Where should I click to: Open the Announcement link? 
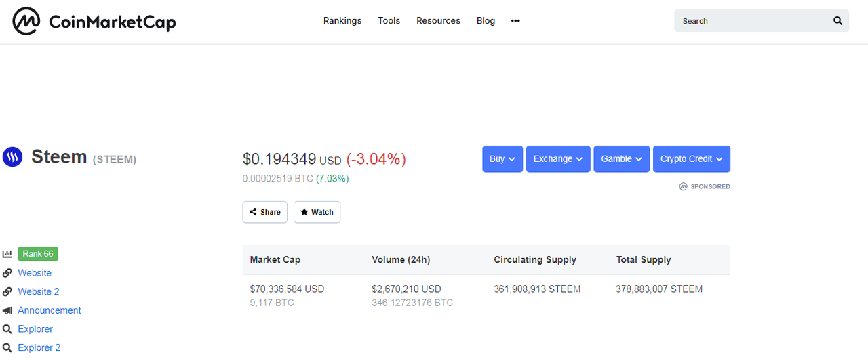pos(50,310)
